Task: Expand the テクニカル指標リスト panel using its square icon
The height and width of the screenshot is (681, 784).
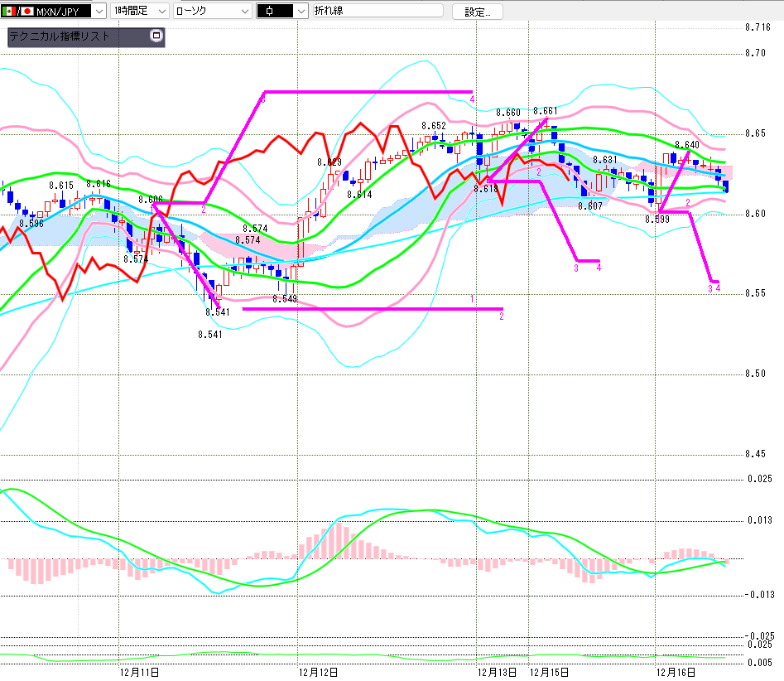Action: click(155, 36)
